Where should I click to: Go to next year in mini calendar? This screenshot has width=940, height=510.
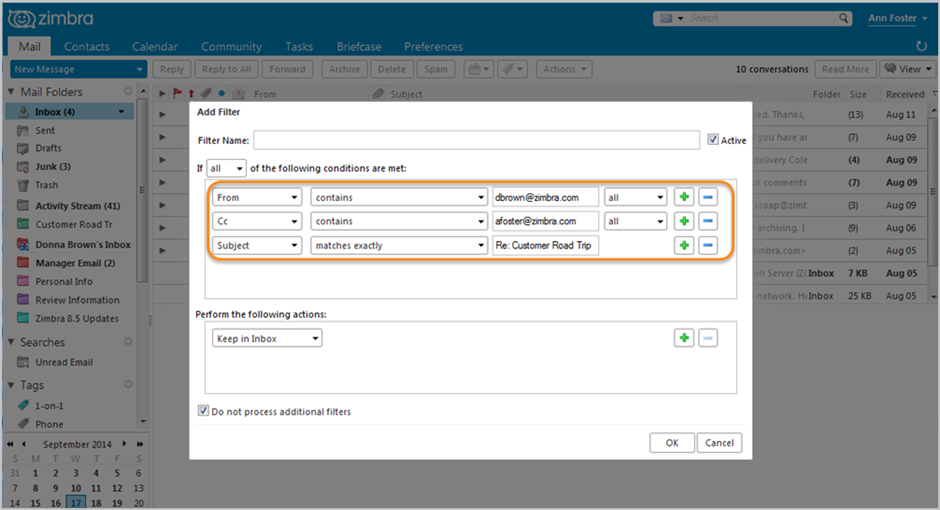click(x=140, y=444)
